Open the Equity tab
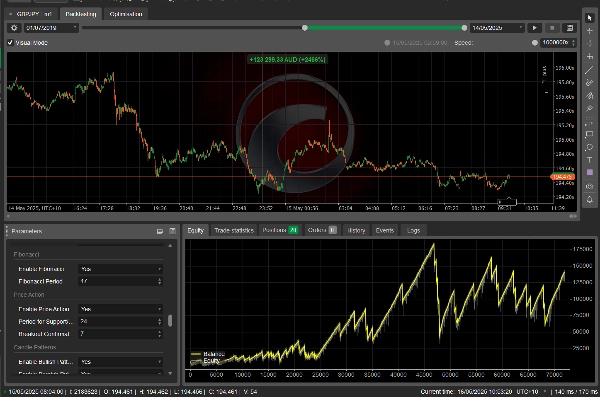 point(196,230)
